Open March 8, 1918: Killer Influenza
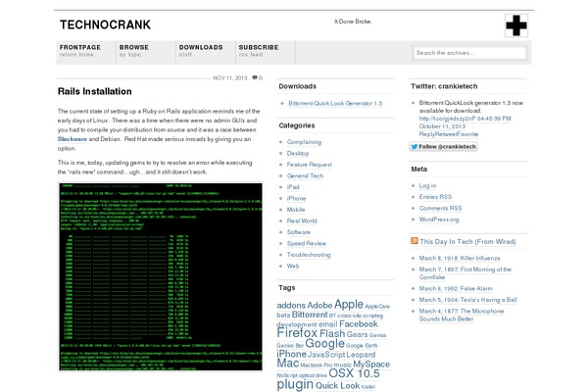The width and height of the screenshot is (588, 392). point(460,258)
